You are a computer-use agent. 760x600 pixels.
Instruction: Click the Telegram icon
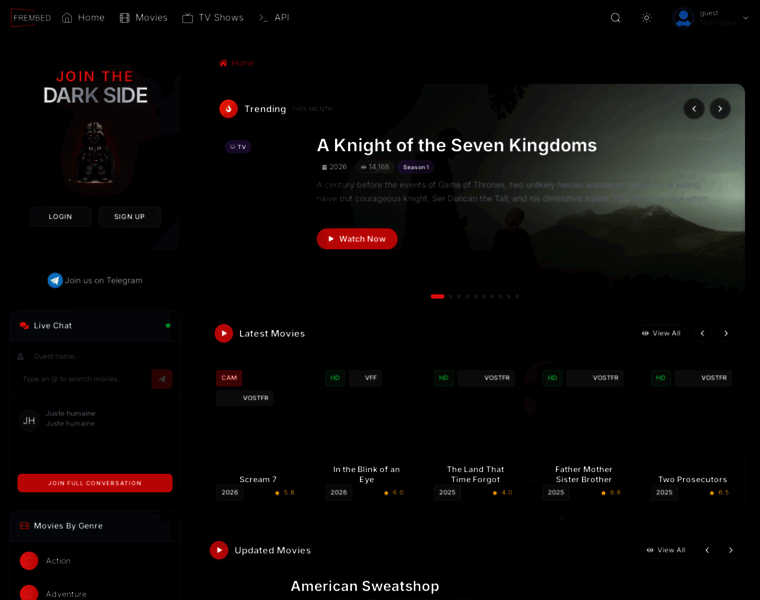click(x=55, y=280)
